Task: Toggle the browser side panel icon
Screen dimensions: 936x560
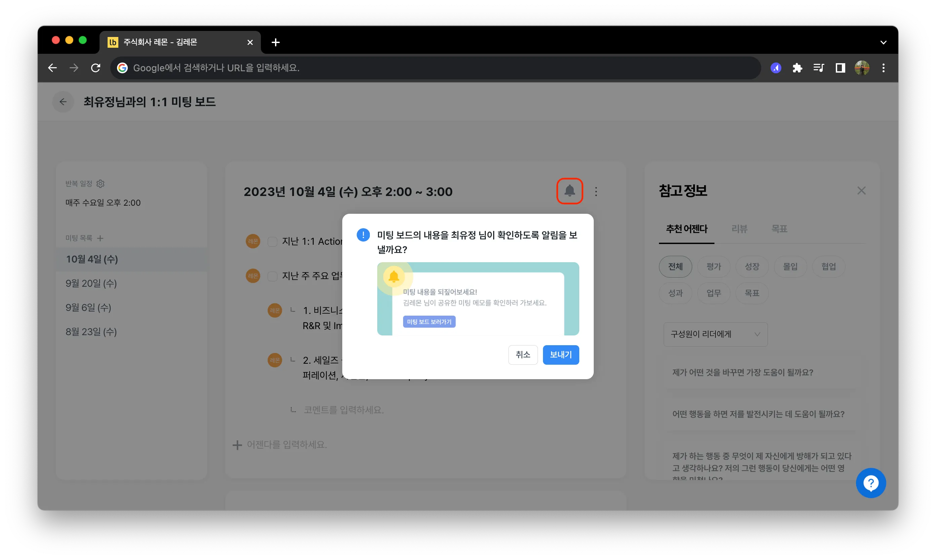Action: point(840,68)
